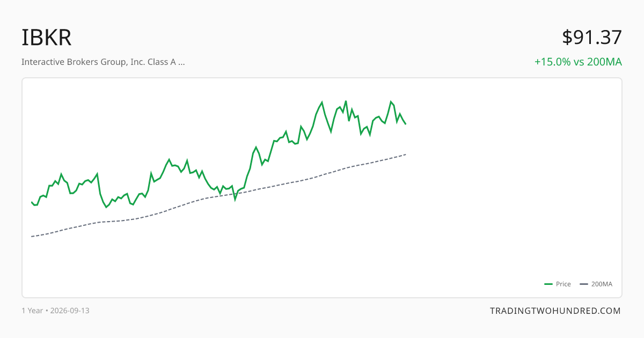Click where price line dips below the 200MA
This screenshot has width=644, height=338.
235,199
